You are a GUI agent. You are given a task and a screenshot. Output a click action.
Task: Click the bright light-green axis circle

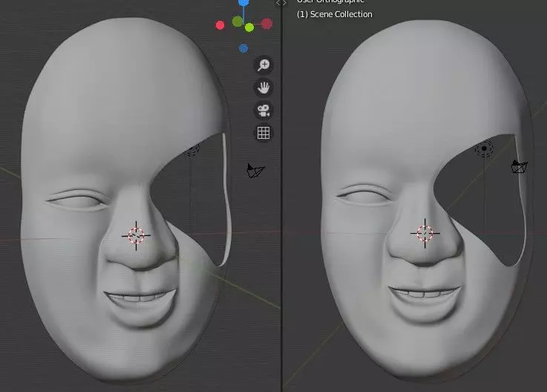point(249,27)
